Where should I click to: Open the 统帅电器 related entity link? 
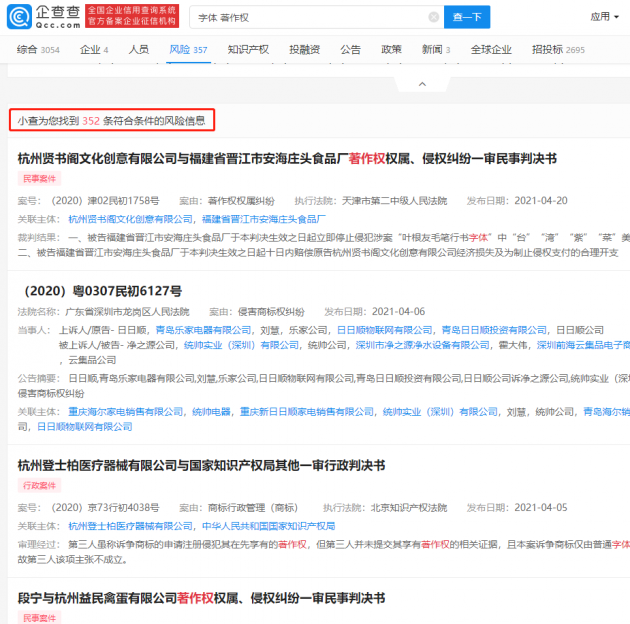pyautogui.click(x=211, y=412)
